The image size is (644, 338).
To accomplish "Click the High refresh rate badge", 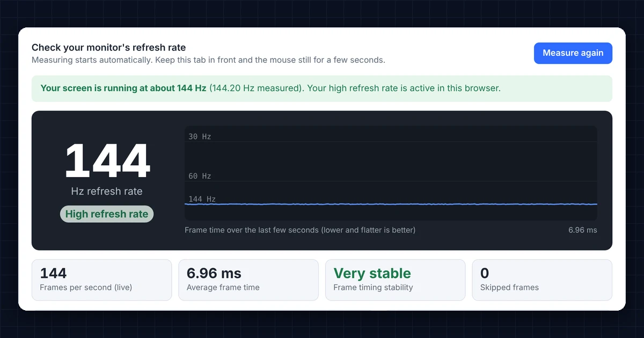I will pyautogui.click(x=107, y=214).
